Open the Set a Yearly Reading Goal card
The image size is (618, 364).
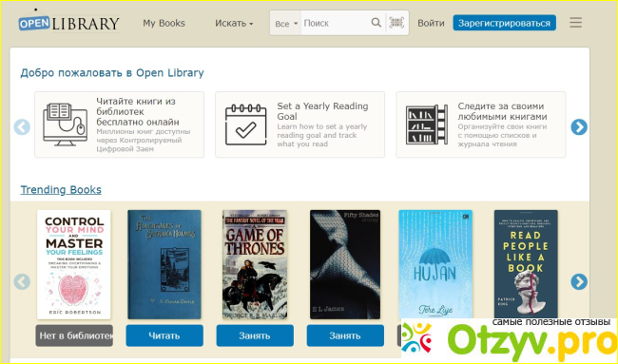pos(299,125)
